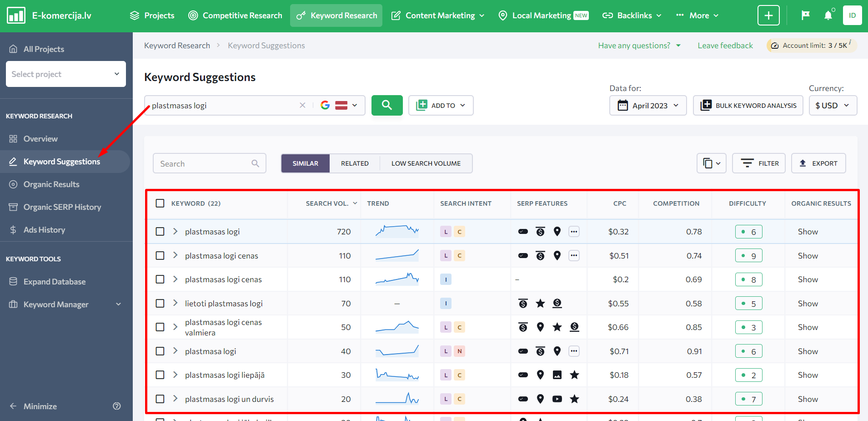Click the plus icon in top bar
This screenshot has height=421, width=868.
click(768, 15)
